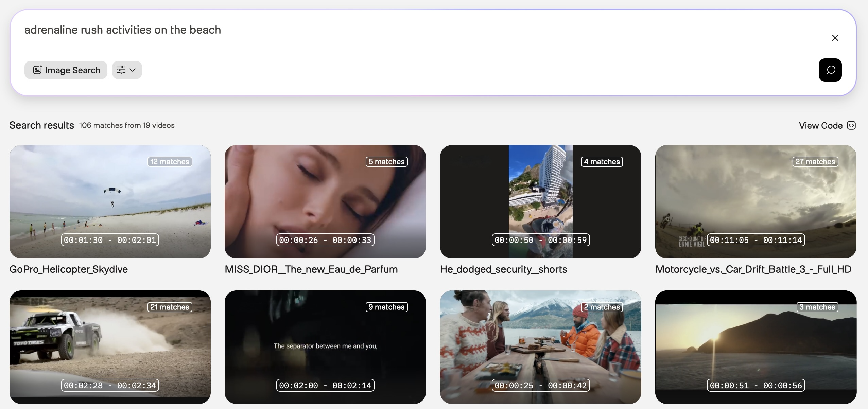The image size is (868, 409).
Task: Click the search text input field
Action: [x=408, y=30]
